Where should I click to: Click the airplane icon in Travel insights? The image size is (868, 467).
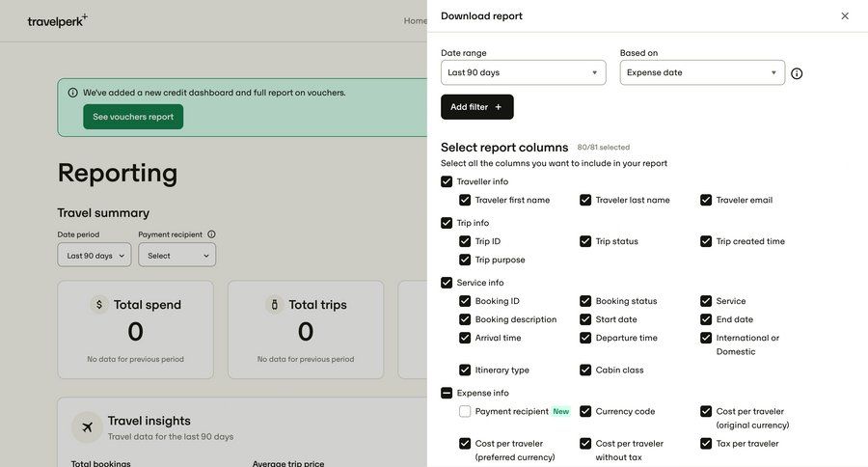pyautogui.click(x=87, y=427)
